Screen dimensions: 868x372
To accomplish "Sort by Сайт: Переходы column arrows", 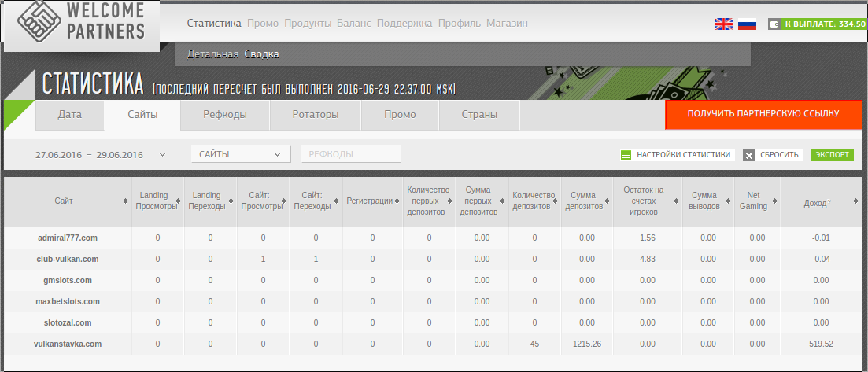I will pos(337,201).
